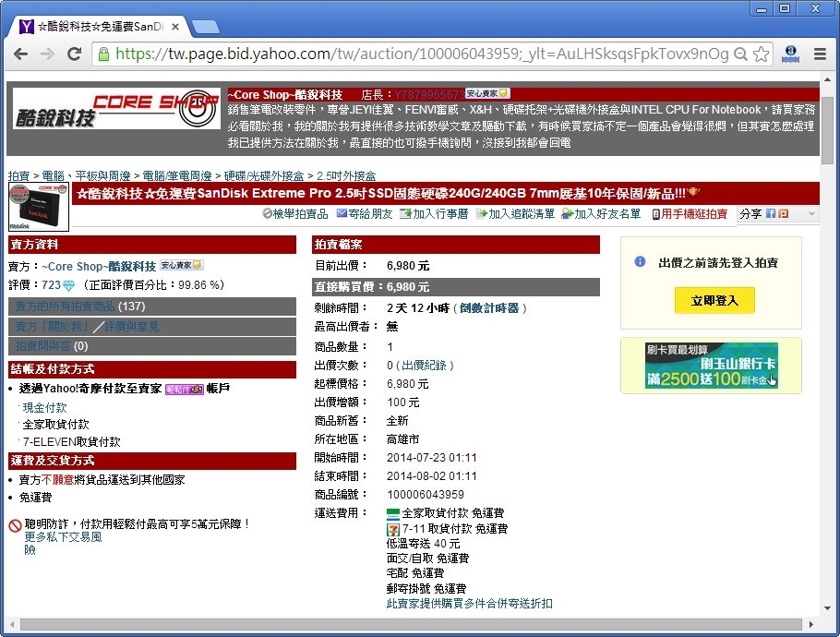Click 用手機逛拍賣 mobile link
Screen dimensions: 840x637
coord(690,214)
